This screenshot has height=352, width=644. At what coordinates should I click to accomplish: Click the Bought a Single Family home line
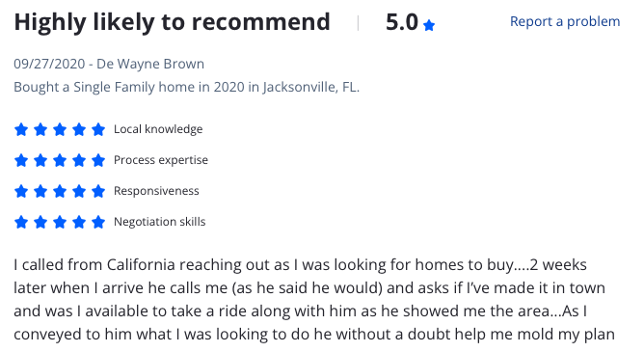pos(186,87)
